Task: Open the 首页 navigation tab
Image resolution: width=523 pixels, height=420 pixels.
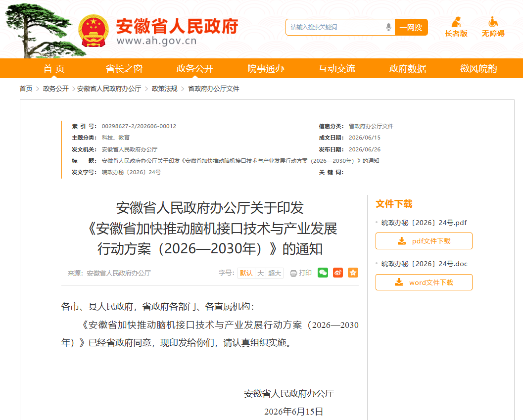Action: coord(54,68)
